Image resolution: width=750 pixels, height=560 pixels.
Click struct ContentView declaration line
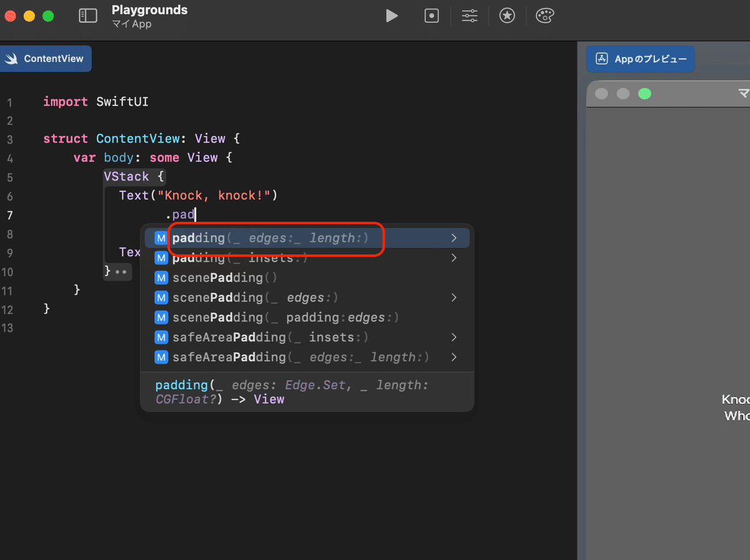click(x=141, y=139)
